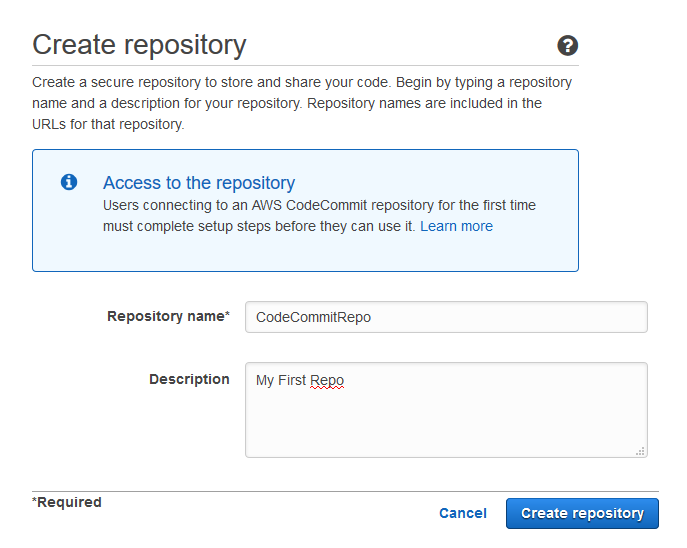Open the help question mark icon
Viewport: 687px width, 548px height.
pos(567,46)
